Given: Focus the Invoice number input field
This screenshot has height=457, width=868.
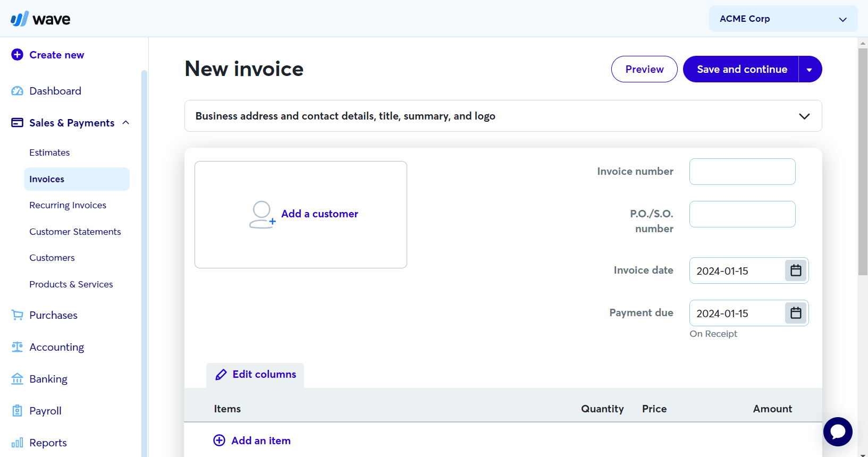Looking at the screenshot, I should coord(742,172).
